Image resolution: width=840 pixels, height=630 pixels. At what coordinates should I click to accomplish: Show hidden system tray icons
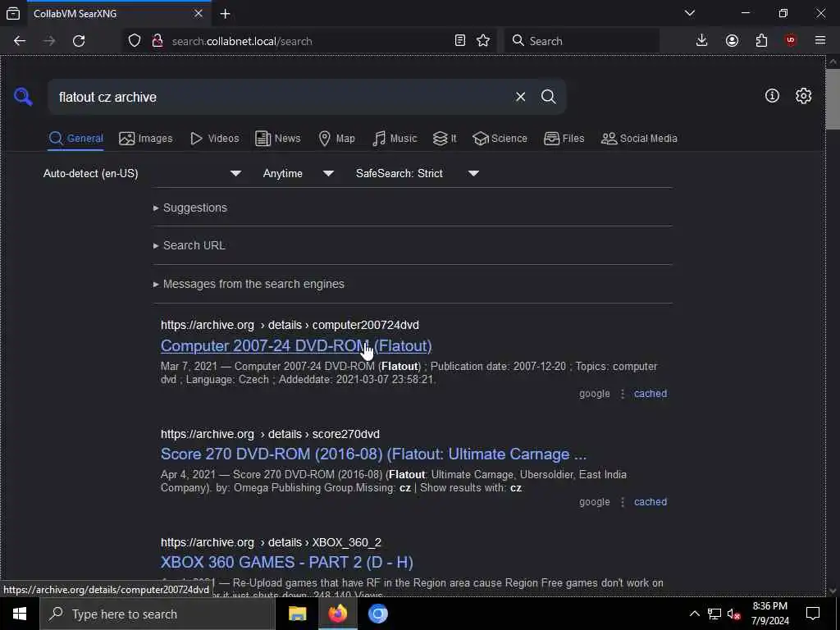tap(694, 614)
